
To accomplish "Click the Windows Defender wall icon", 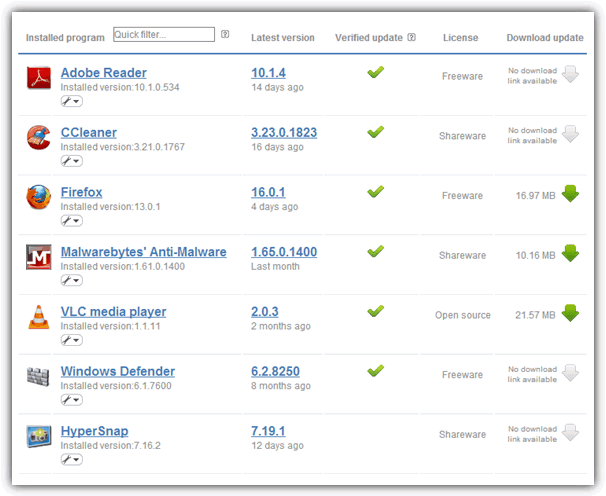I will tap(38, 376).
